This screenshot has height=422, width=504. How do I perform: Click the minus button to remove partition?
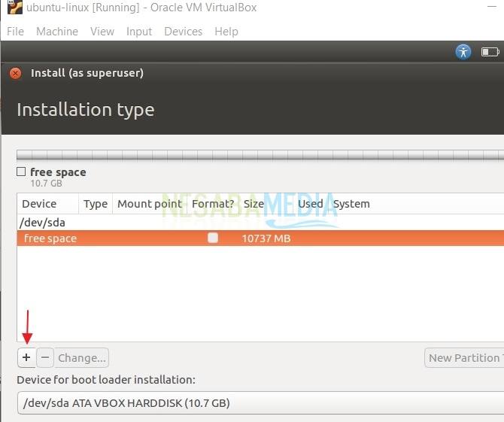tap(45, 357)
